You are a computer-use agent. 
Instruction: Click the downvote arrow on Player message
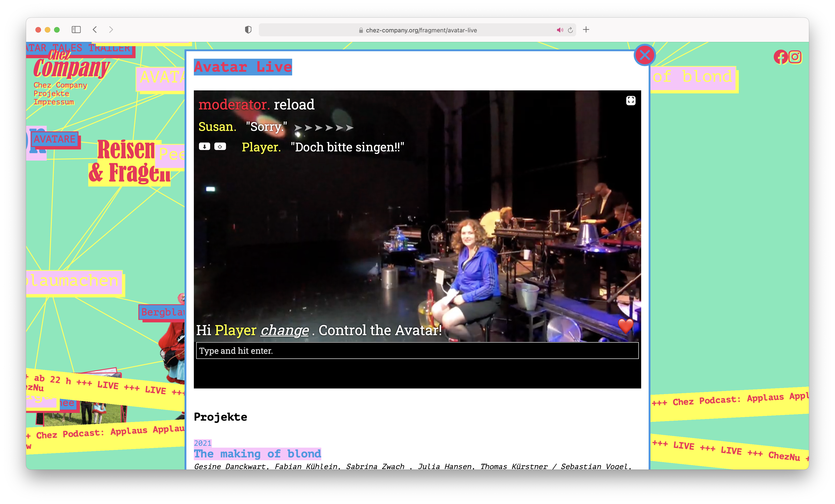204,146
